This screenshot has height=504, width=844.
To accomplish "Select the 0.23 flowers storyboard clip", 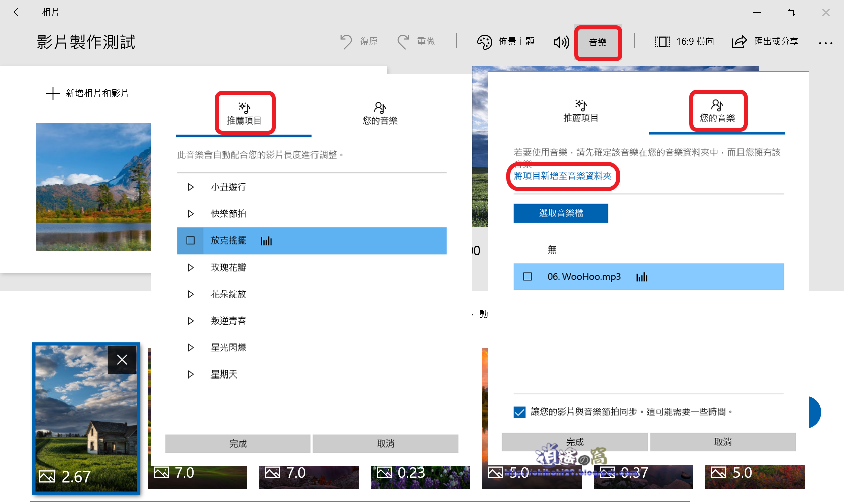I will (x=420, y=477).
